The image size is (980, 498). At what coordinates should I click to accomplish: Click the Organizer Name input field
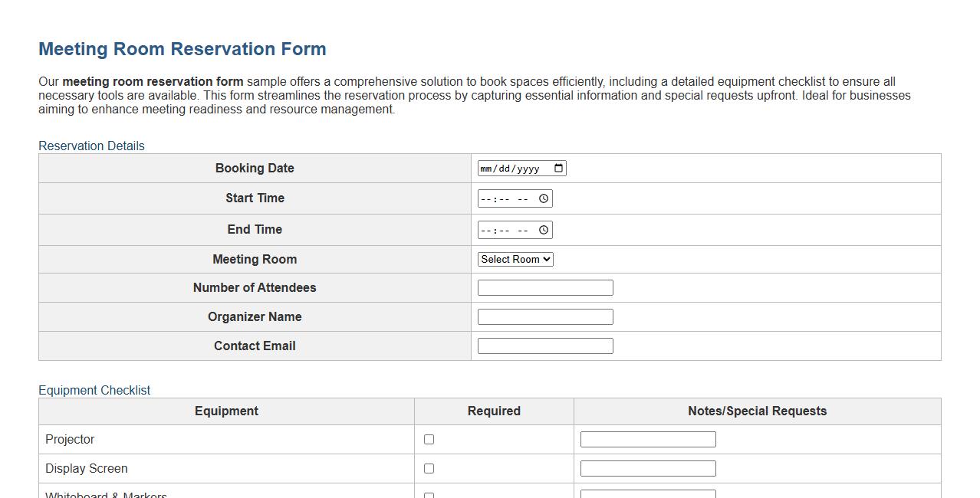(x=544, y=316)
